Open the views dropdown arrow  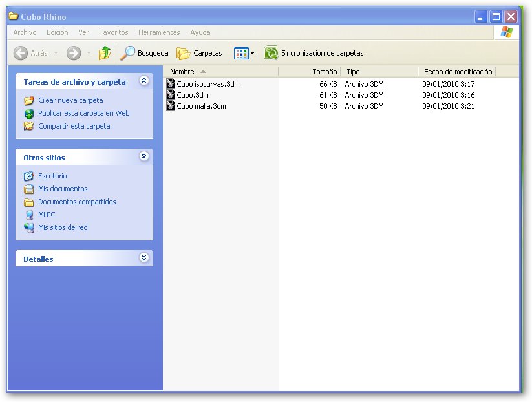(x=252, y=53)
